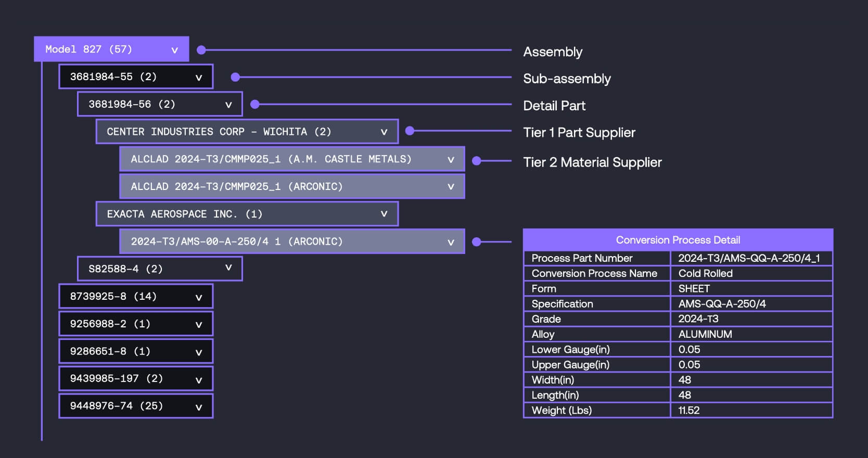868x458 pixels.
Task: Select EXACTA AEROSPACE INC. (1) node
Action: (x=247, y=214)
